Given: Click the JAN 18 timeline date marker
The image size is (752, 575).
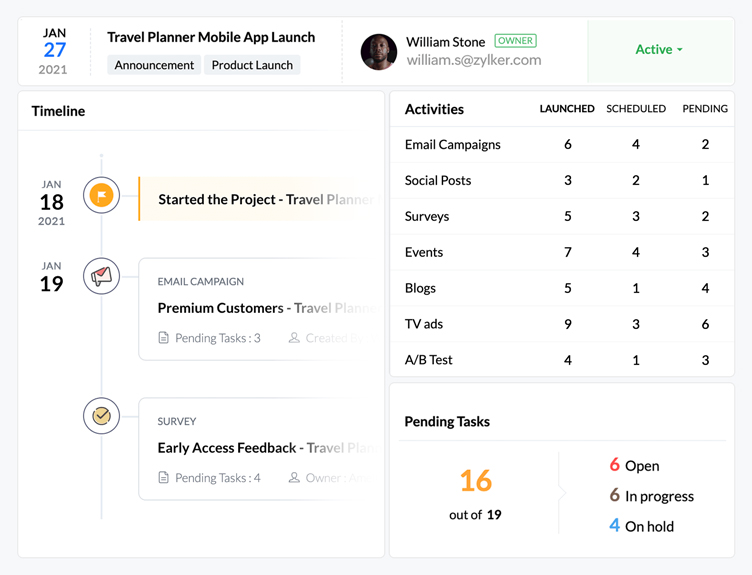Looking at the screenshot, I should point(52,202).
